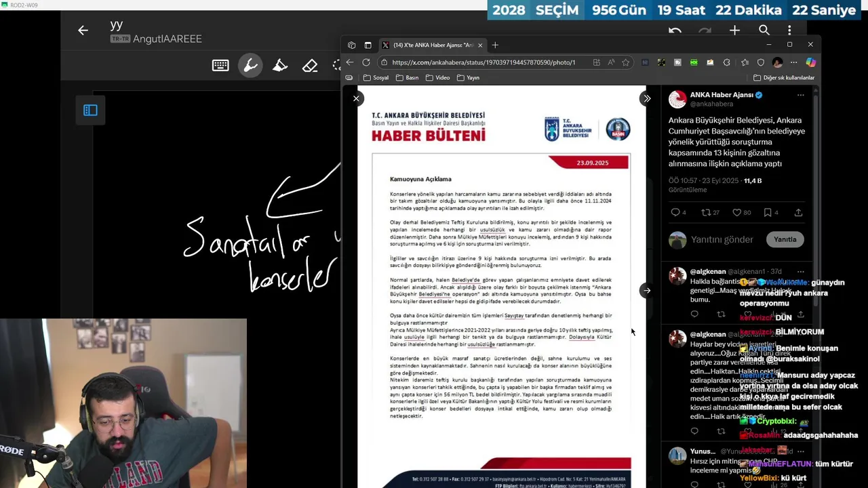Add a new item in note app
868x488 pixels.
pos(734,30)
